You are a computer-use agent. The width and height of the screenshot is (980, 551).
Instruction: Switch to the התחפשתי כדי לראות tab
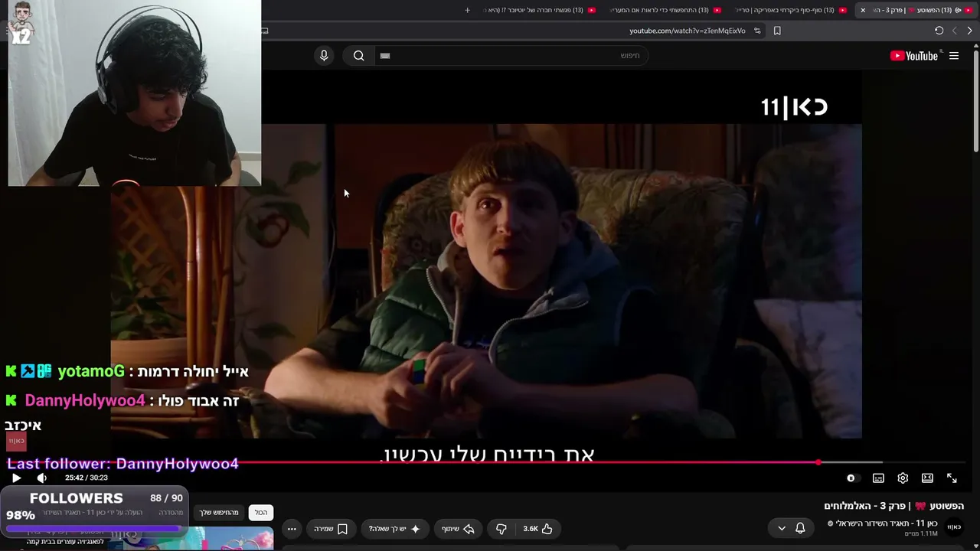665,10
